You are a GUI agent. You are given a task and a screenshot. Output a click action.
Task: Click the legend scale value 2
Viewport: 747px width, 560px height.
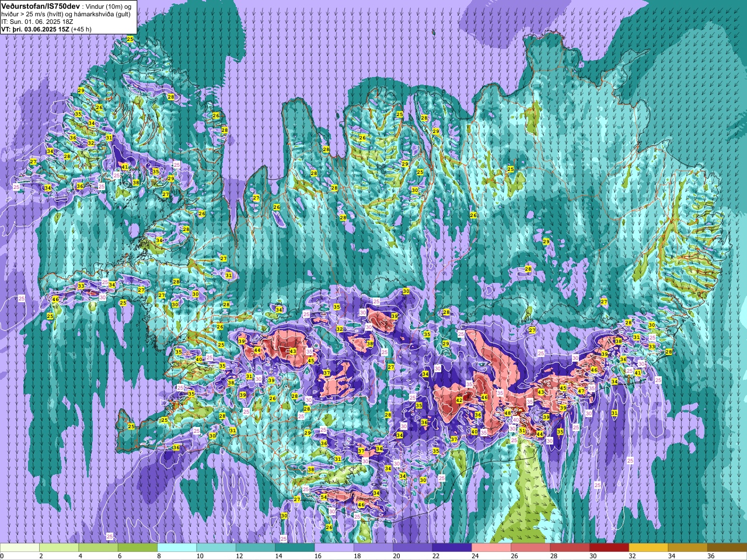(40, 556)
